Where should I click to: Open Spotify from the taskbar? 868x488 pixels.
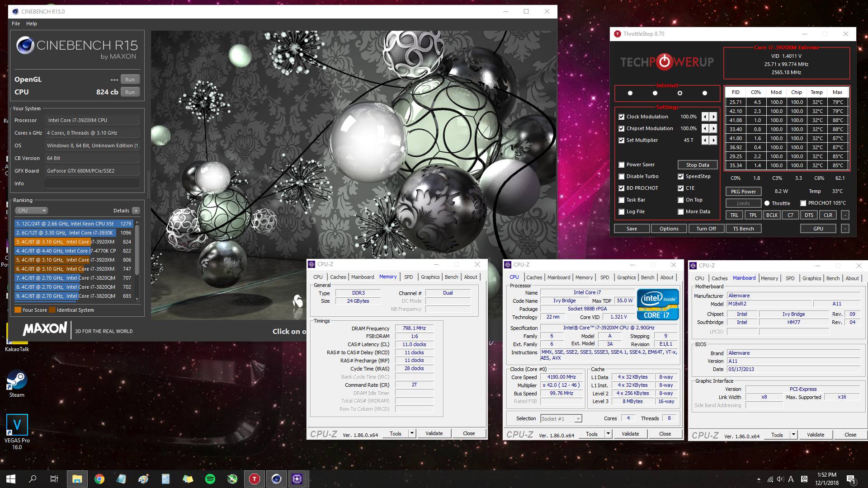210,479
